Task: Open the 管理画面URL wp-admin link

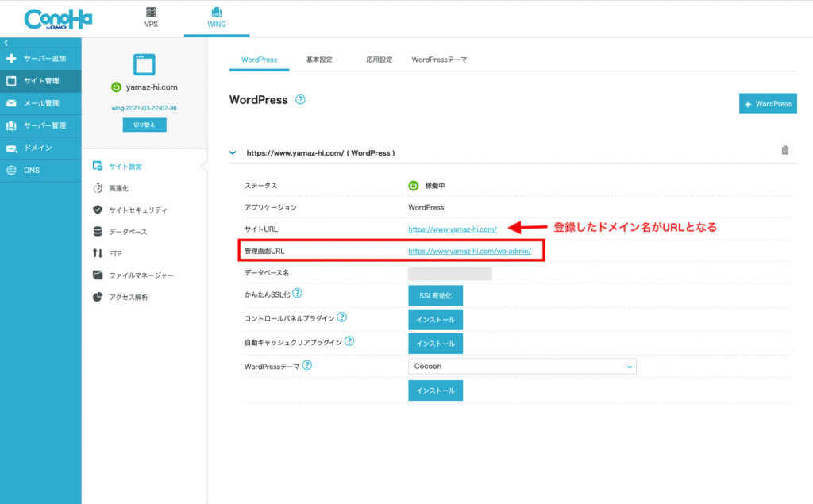Action: [x=470, y=251]
